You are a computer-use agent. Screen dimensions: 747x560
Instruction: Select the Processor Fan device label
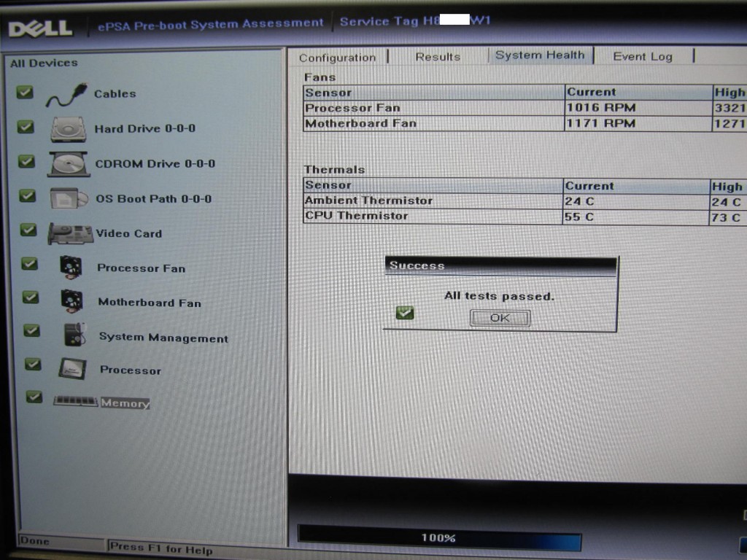click(141, 268)
